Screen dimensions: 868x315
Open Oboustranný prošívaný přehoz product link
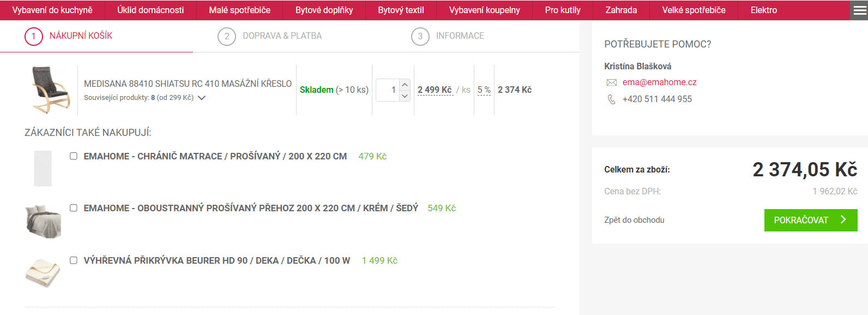251,208
